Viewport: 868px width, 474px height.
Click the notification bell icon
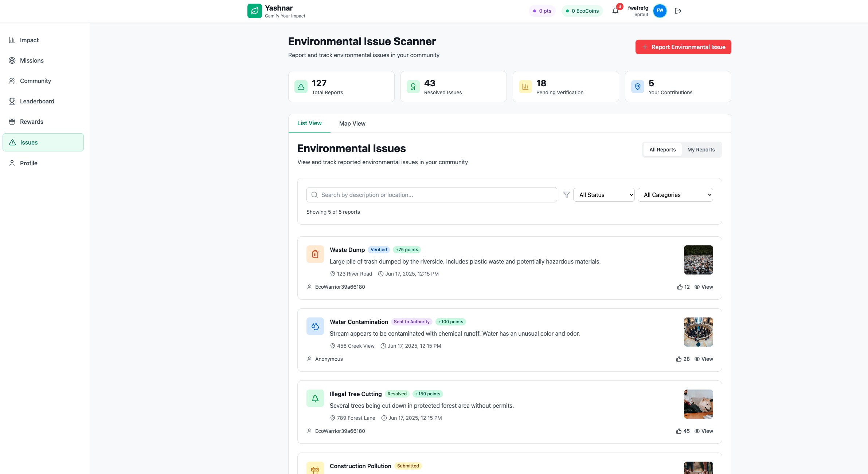click(615, 11)
